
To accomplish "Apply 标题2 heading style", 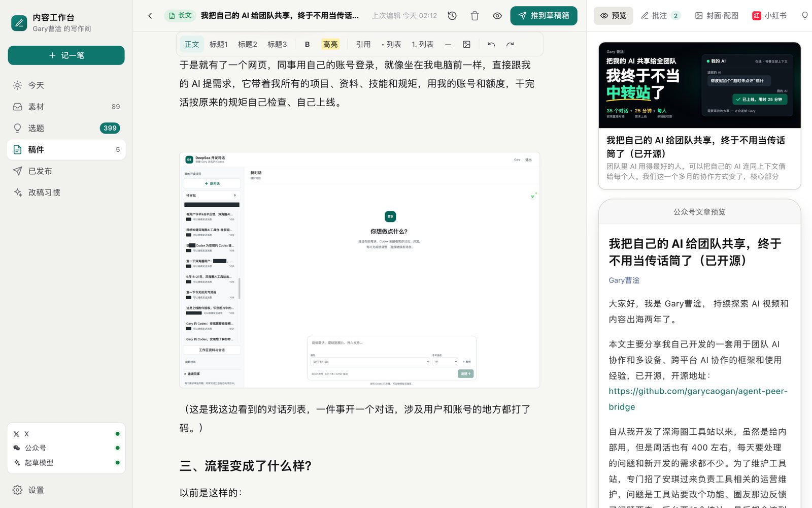I will click(248, 44).
